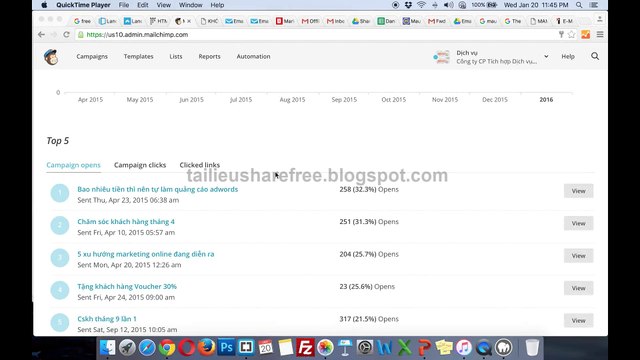Open Finder from the dock
Image resolution: width=640 pixels, height=360 pixels.
(x=107, y=347)
